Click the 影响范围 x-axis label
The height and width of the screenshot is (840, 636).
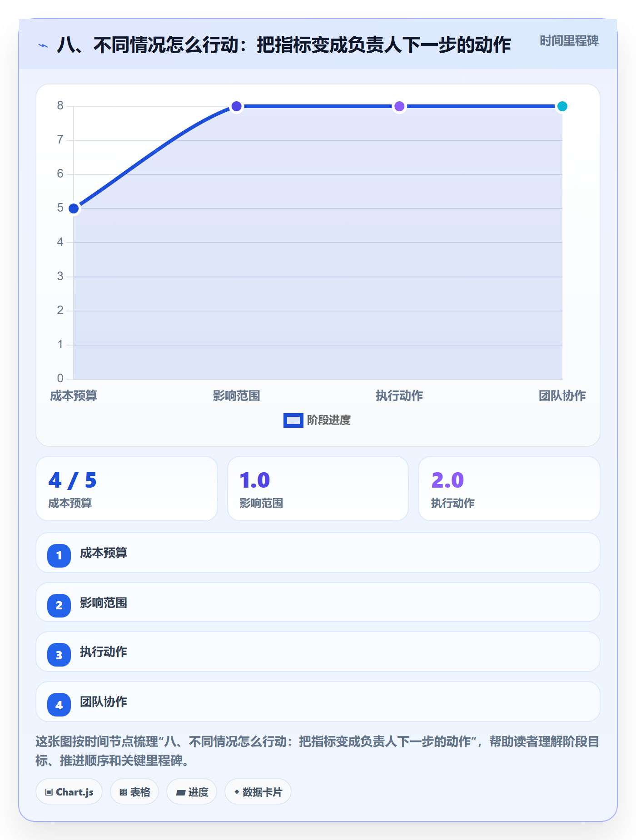click(x=236, y=396)
